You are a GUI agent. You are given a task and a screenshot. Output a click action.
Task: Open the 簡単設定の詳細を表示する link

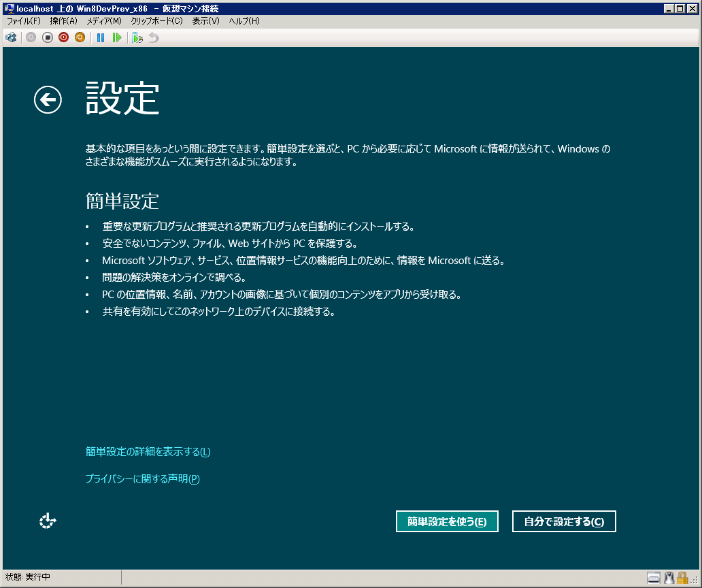148,452
